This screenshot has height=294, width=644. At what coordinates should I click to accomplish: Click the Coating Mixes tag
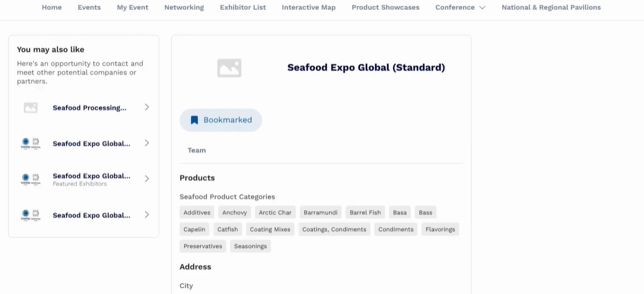click(x=270, y=229)
